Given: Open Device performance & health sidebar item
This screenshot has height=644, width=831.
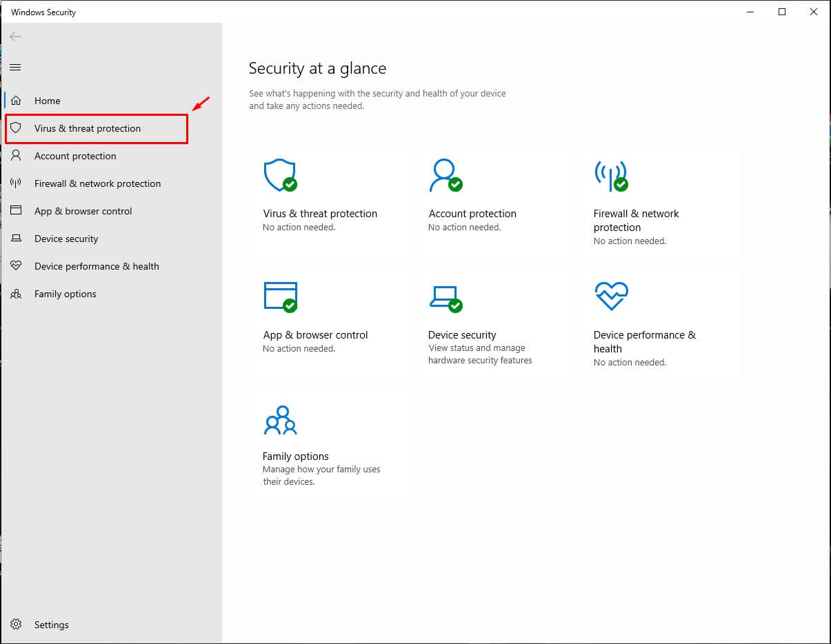Looking at the screenshot, I should pos(97,266).
